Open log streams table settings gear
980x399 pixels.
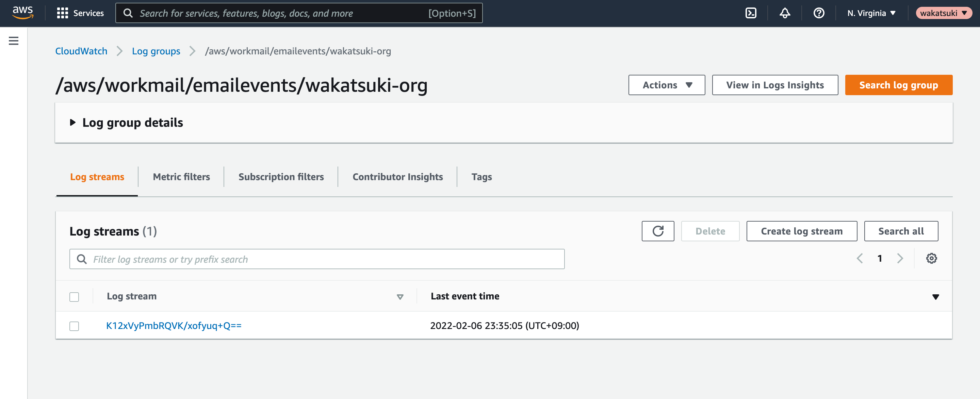coord(931,258)
